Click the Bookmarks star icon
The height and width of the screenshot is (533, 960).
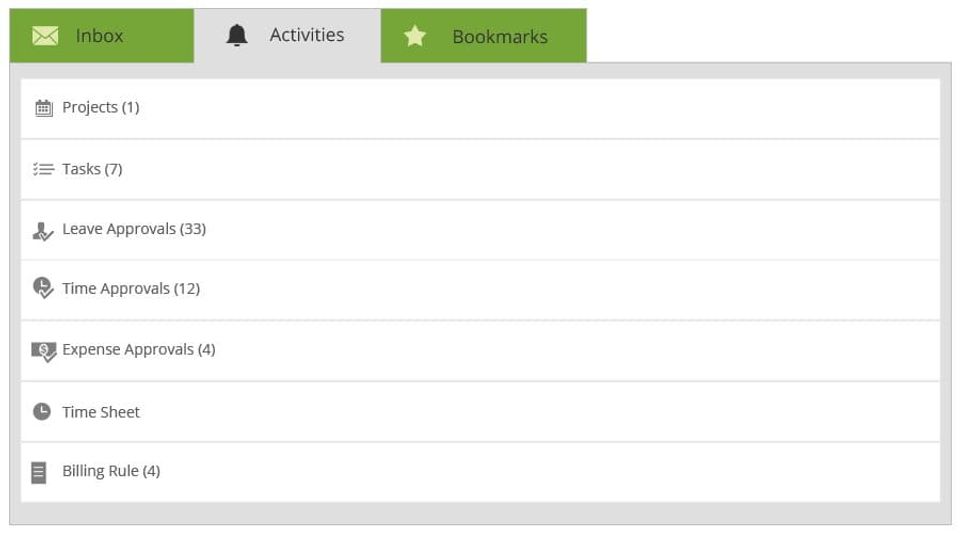click(x=415, y=37)
